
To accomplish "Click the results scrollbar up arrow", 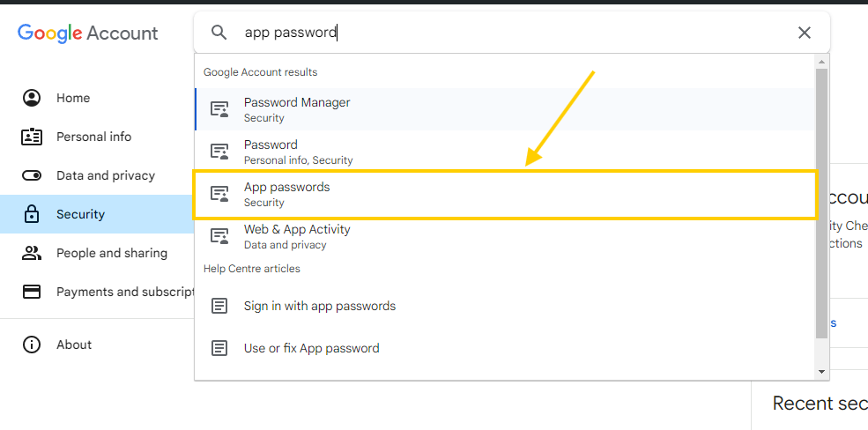I will (821, 62).
